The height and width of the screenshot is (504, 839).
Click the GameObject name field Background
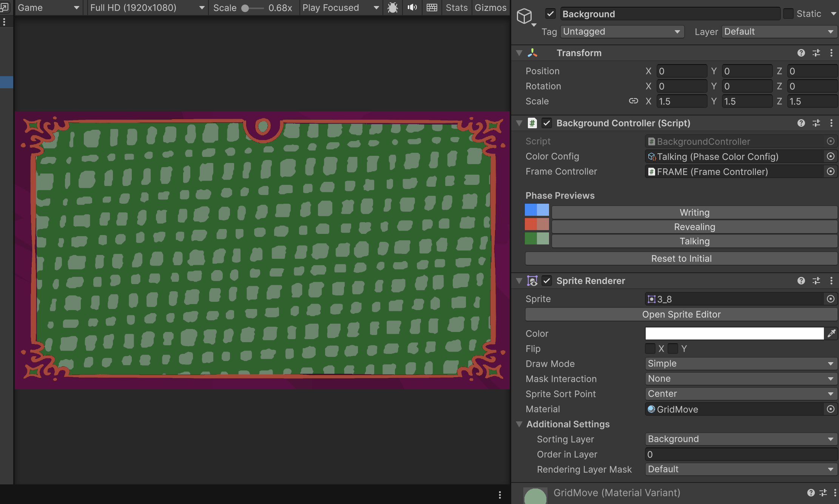[x=670, y=14]
